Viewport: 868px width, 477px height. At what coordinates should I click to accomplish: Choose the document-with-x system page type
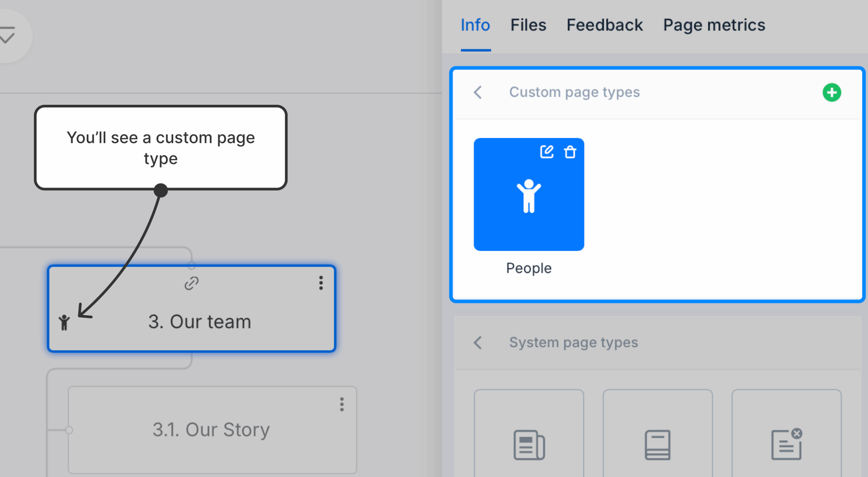coord(786,434)
